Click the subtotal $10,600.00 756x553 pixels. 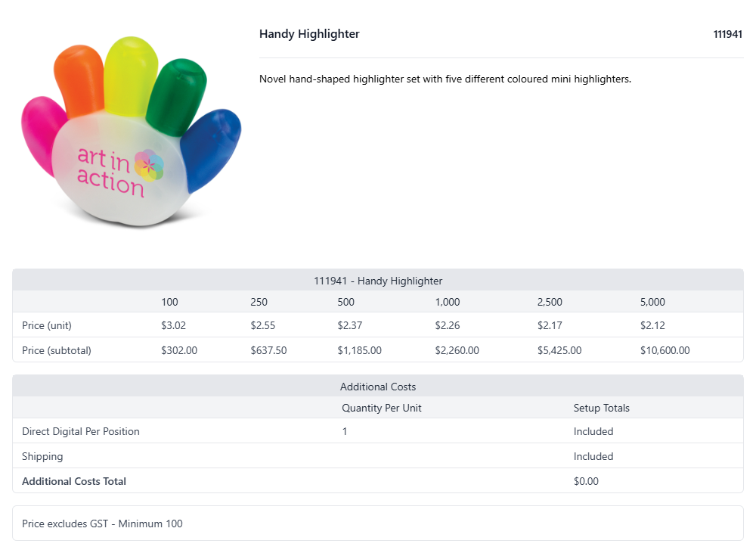coord(665,351)
